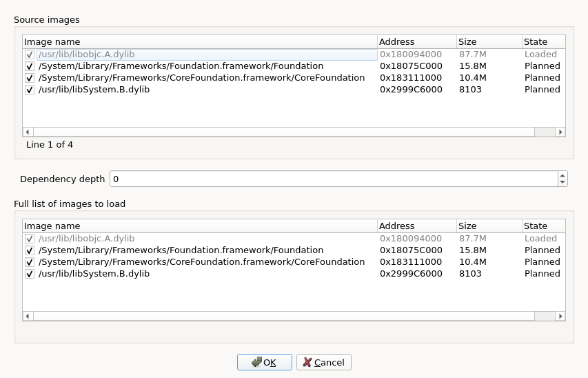This screenshot has width=588, height=378.
Task: Click left scroll arrow in Full list
Action: [x=28, y=316]
